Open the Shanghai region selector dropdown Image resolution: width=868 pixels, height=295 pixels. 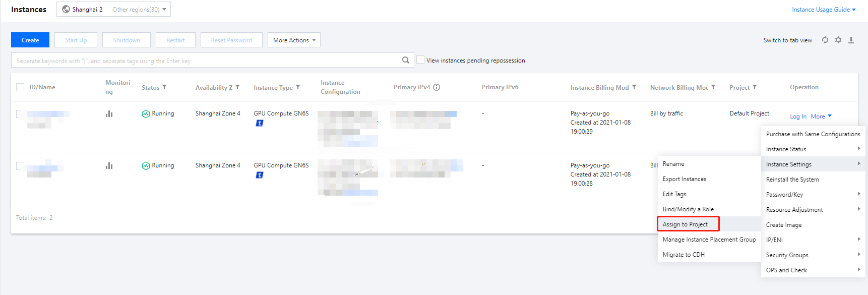[113, 9]
